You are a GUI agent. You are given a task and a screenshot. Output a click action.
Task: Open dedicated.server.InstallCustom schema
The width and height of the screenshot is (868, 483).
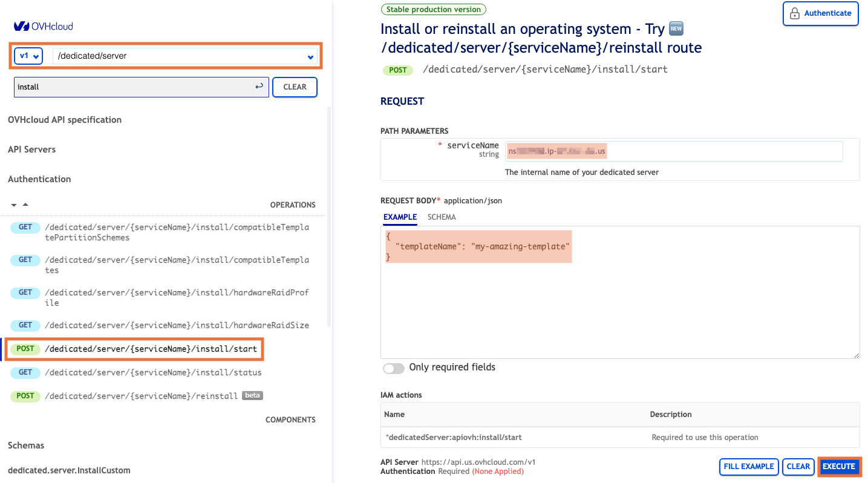click(69, 470)
